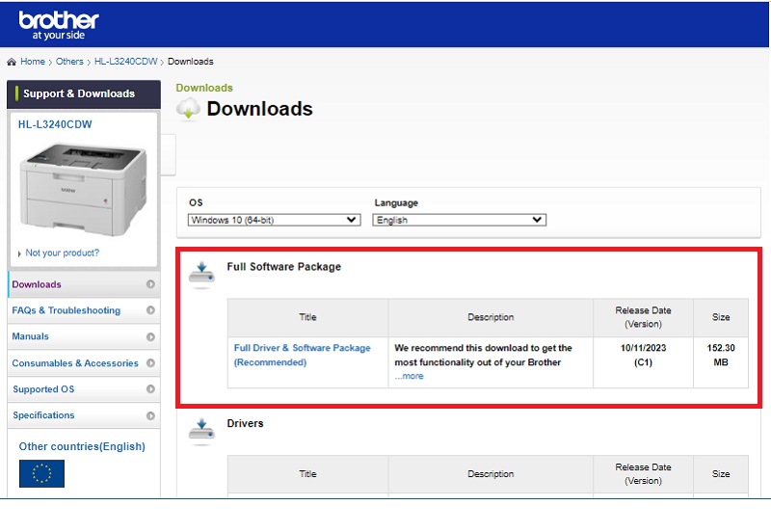Screen dimensions: 771x532
Task: Click arrow icon next to Specifications
Action: (x=150, y=416)
